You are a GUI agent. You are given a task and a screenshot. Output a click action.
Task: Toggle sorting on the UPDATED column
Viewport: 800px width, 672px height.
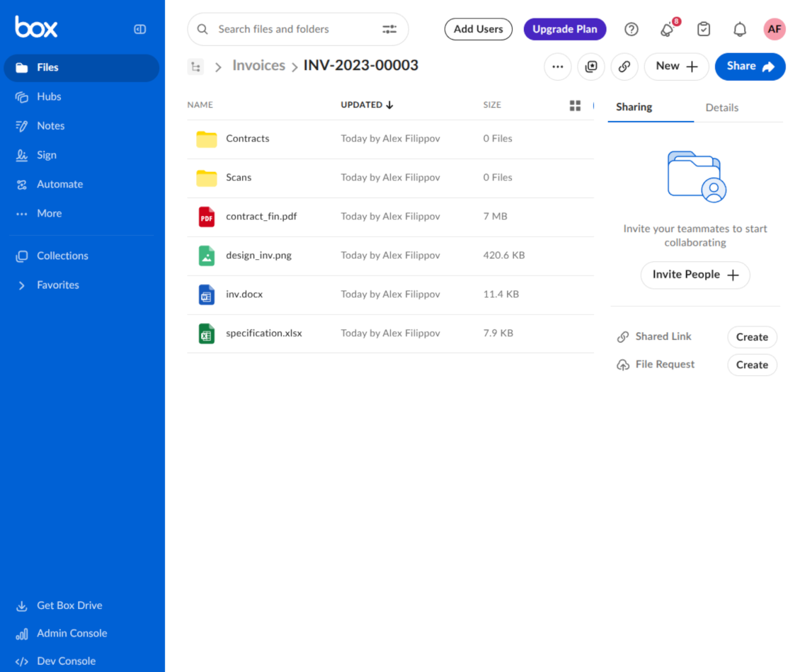367,105
